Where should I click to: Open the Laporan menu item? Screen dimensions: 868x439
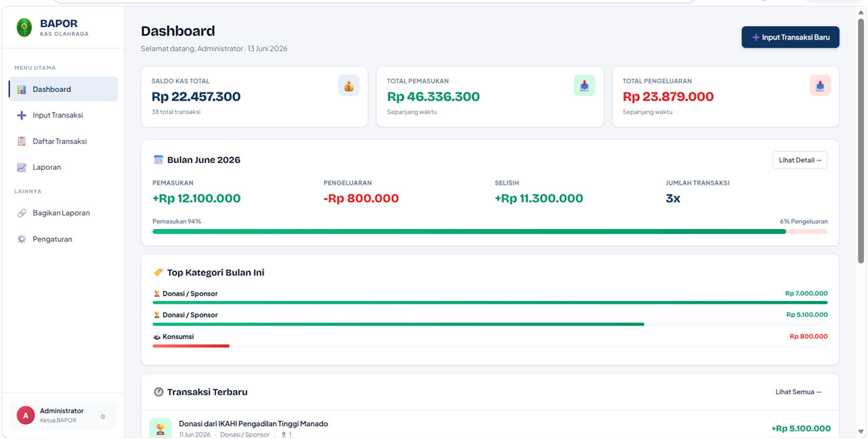tap(63, 167)
